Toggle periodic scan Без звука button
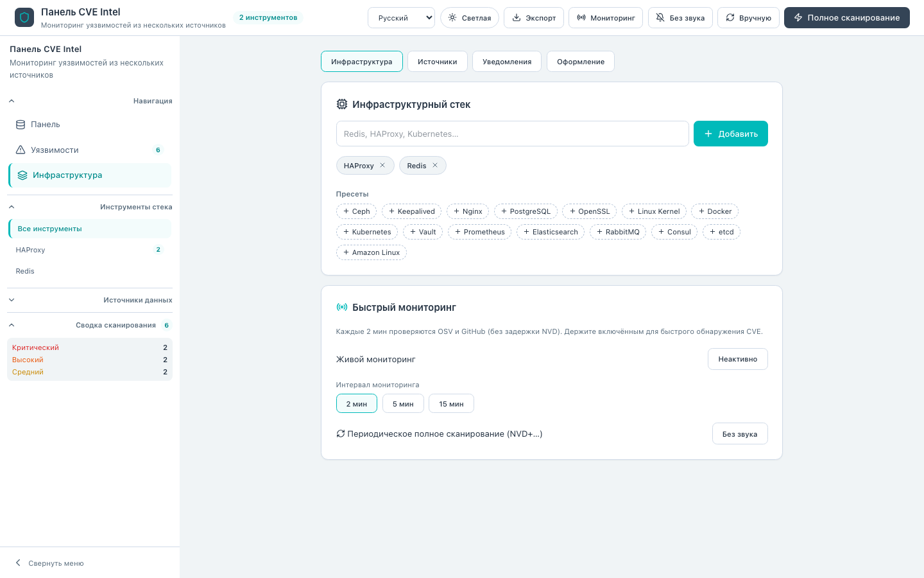 (740, 433)
